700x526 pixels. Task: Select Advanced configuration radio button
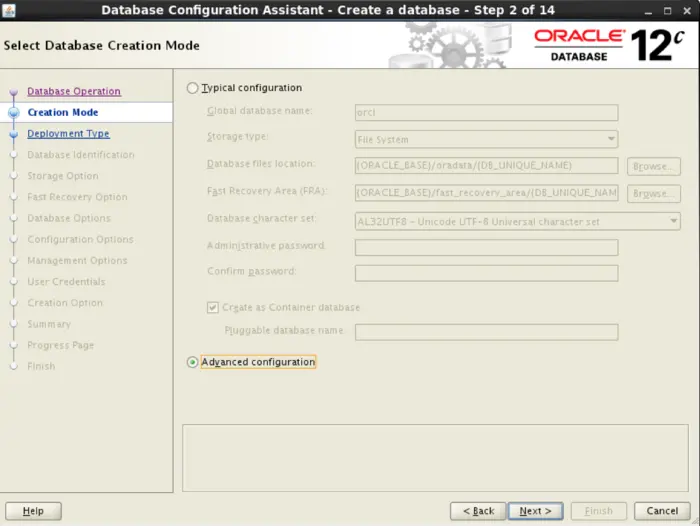point(192,362)
